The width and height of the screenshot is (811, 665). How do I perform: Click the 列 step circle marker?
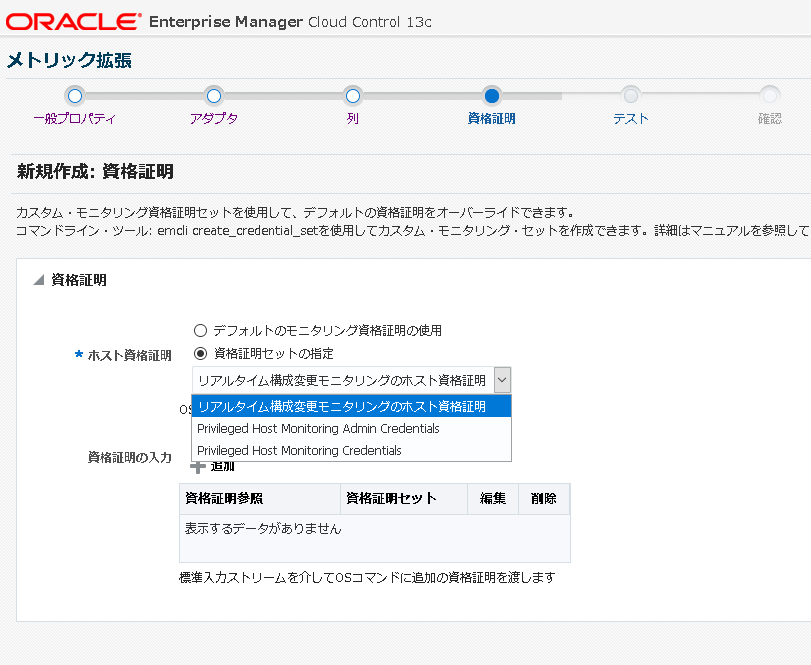point(353,96)
